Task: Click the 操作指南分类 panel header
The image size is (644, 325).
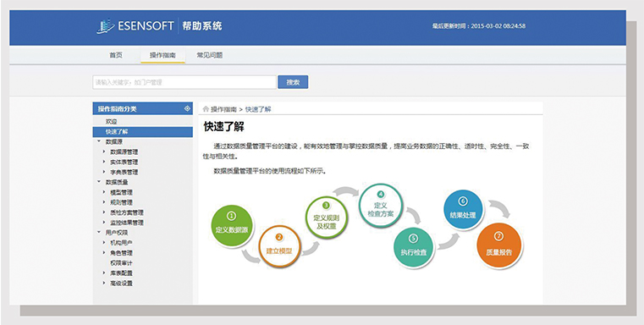Action: 142,108
